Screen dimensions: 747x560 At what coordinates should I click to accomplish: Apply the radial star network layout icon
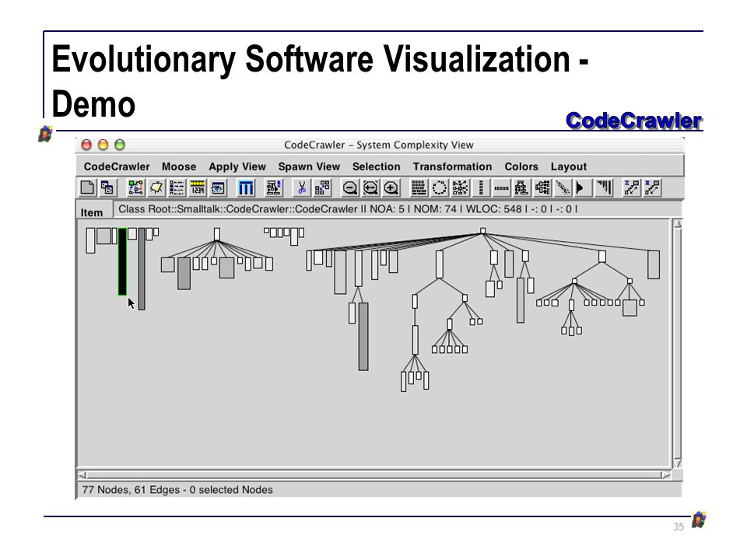pyautogui.click(x=460, y=187)
